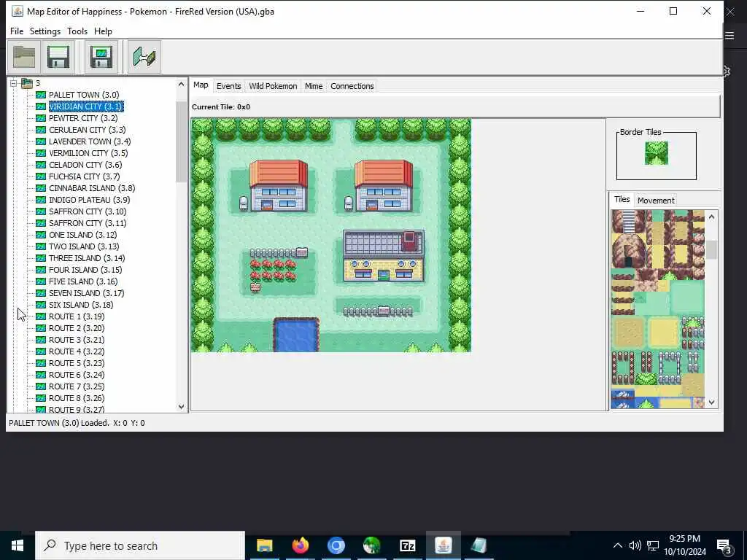Click the map icon beside ROUTE 1 (3.19)
Viewport: 747px width, 560px height.
[41, 316]
